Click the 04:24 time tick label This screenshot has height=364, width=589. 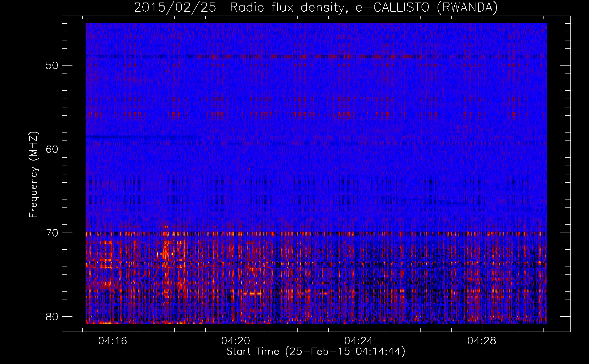click(x=359, y=341)
